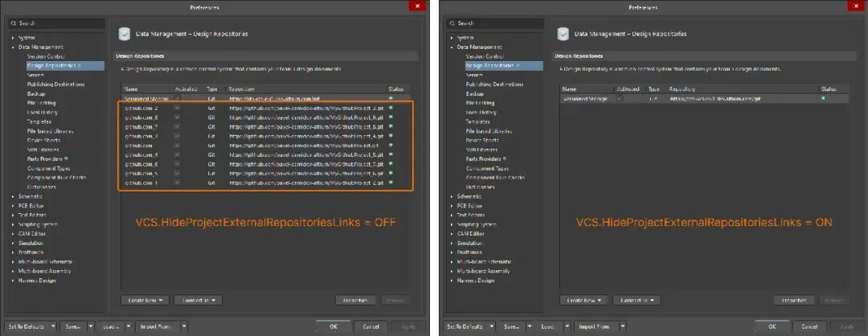Expand the System category in the left window
Viewport: 868px width, 336px height.
[14, 38]
